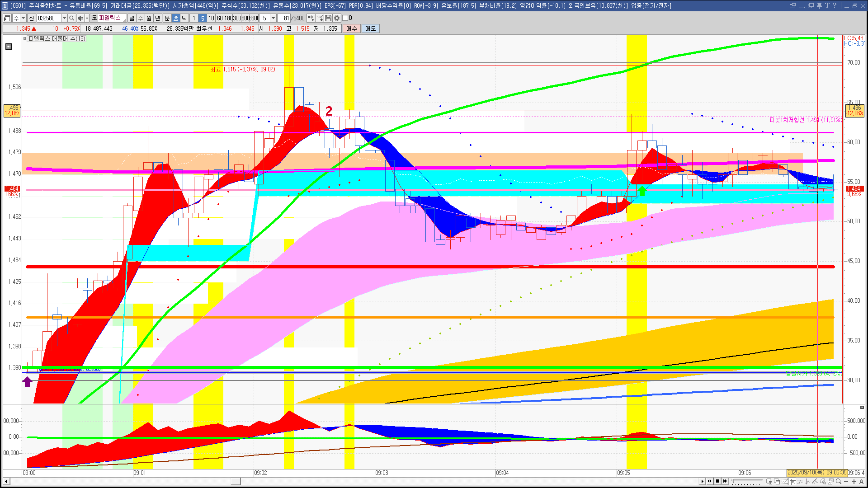
Task: Open chart settings gear icon
Action: (x=337, y=18)
